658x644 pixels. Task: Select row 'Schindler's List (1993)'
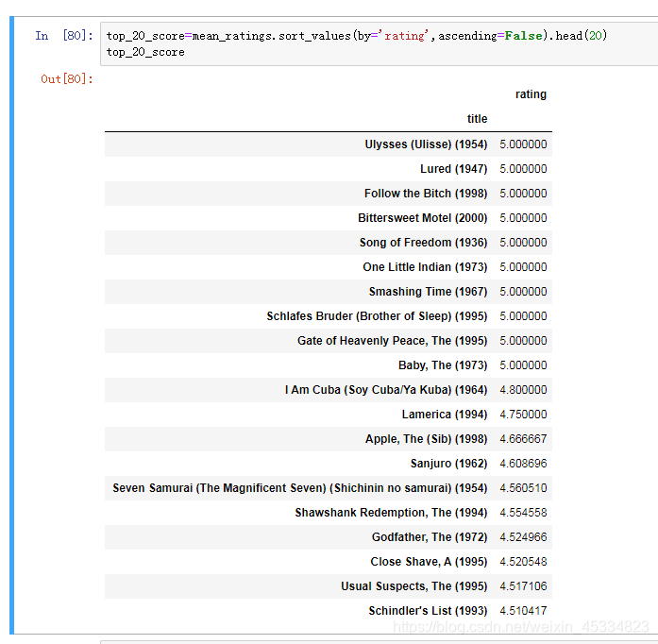[329, 611]
